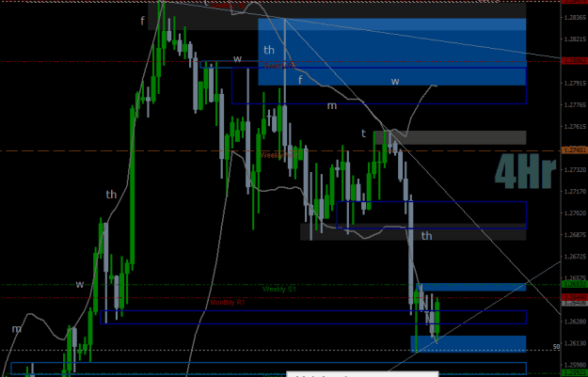The height and width of the screenshot is (377, 588).
Task: Select the th label beside the 1.26875 gray zone
Action: coord(426,236)
